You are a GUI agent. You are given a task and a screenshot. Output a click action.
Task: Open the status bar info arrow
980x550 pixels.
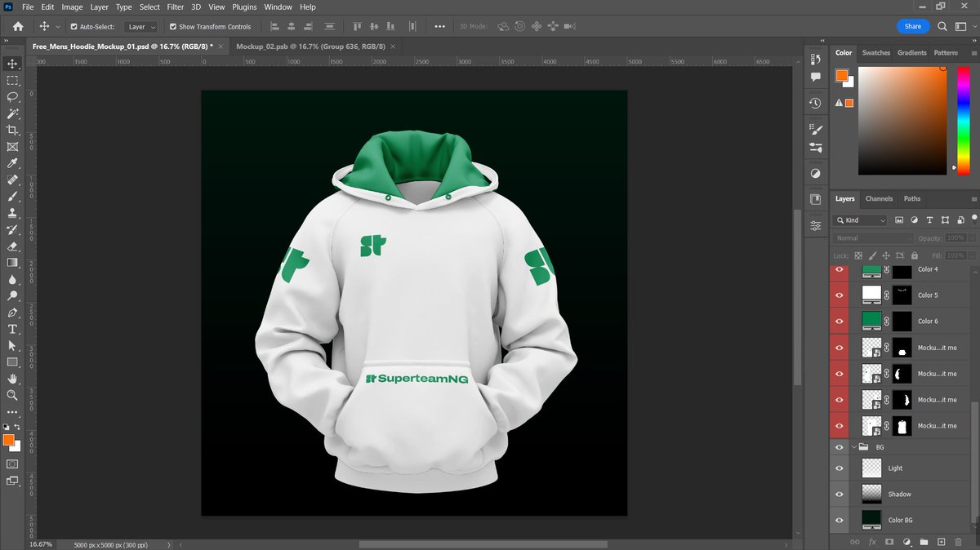pos(169,544)
